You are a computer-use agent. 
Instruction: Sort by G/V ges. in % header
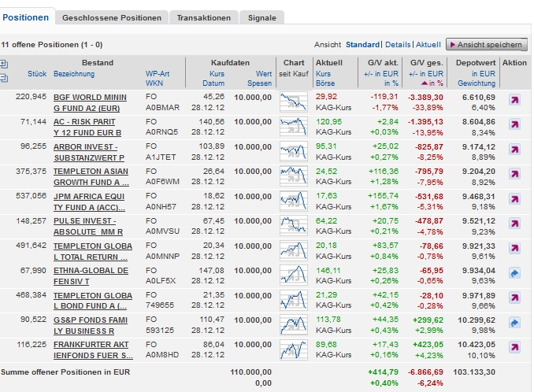tap(436, 83)
